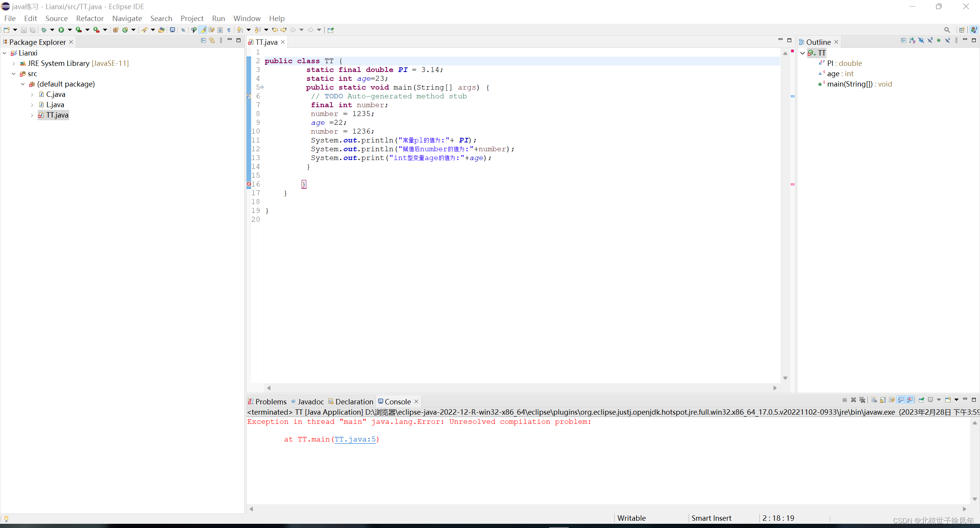The height and width of the screenshot is (528, 980).
Task: Click the Scroll Lock console icon
Action: (883, 400)
